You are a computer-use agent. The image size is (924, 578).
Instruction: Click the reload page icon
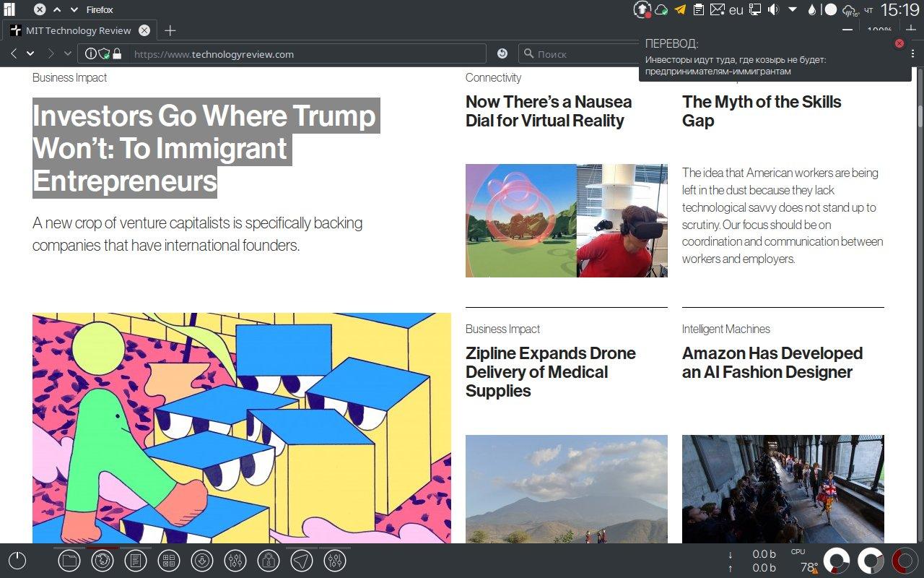coord(502,53)
